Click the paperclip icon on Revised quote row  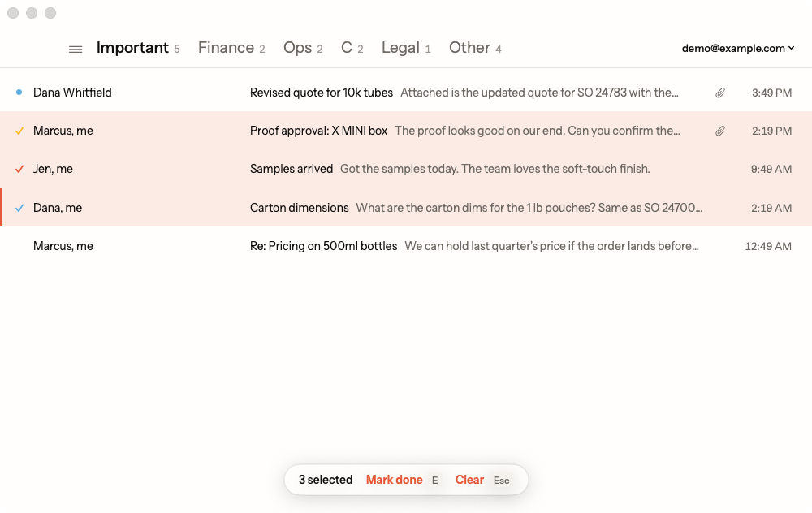[x=719, y=93]
